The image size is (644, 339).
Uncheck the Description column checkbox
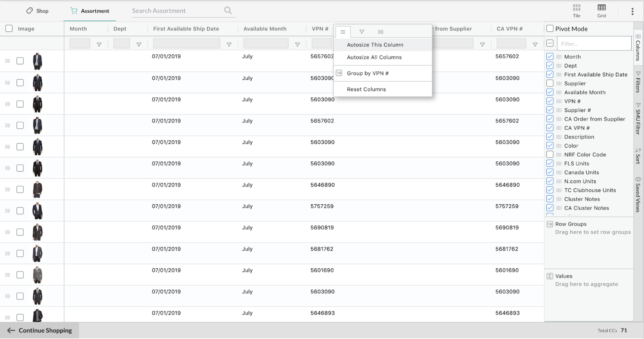(x=550, y=137)
